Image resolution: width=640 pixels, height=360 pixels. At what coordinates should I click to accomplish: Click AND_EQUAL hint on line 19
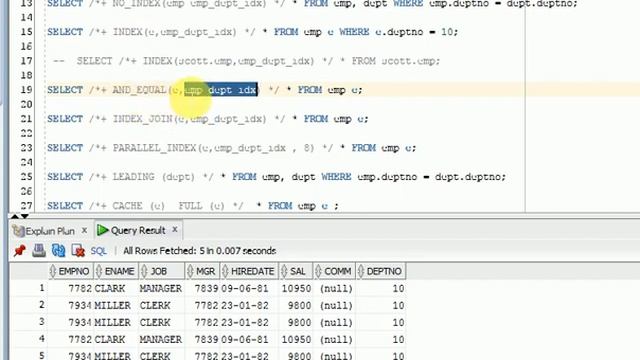click(x=139, y=89)
